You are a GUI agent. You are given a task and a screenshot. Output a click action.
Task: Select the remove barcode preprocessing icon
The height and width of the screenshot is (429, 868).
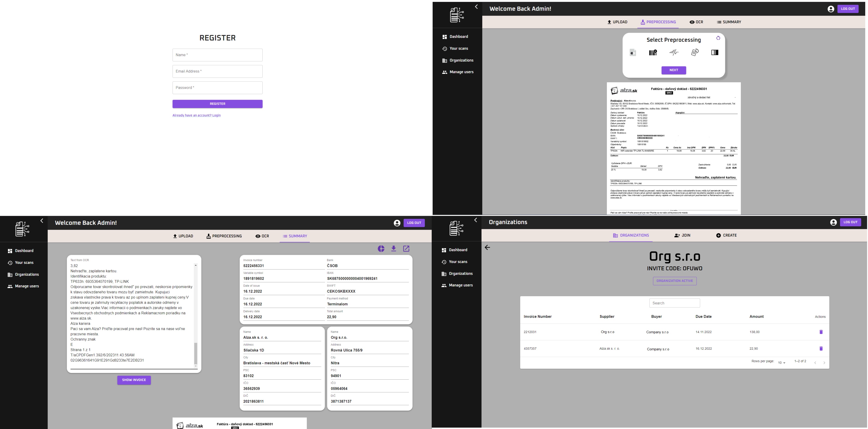pos(653,53)
